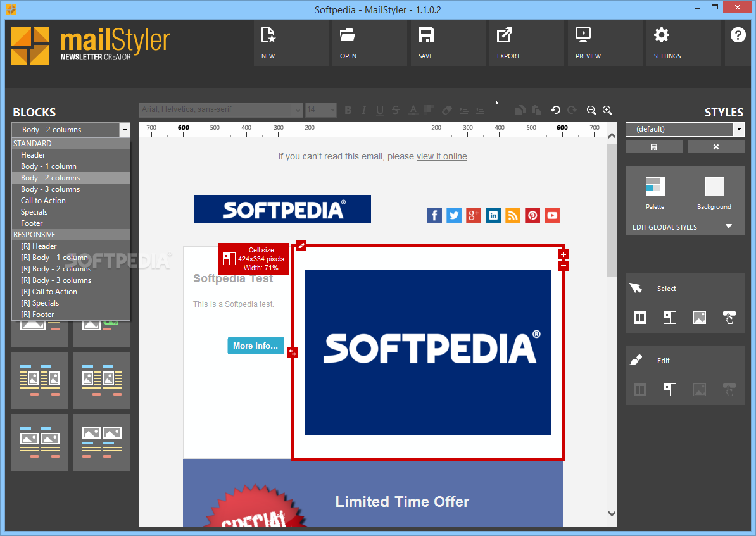The width and height of the screenshot is (756, 536).
Task: Click the help question mark icon
Action: (x=738, y=35)
